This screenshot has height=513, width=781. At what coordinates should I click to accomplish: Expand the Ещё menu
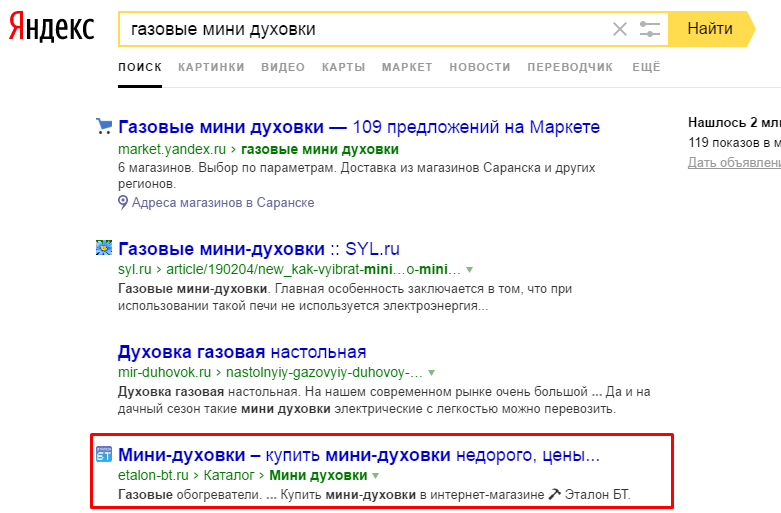(x=646, y=67)
